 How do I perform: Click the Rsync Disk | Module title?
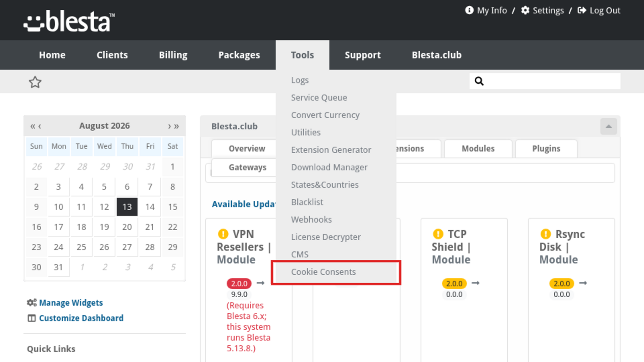562,247
